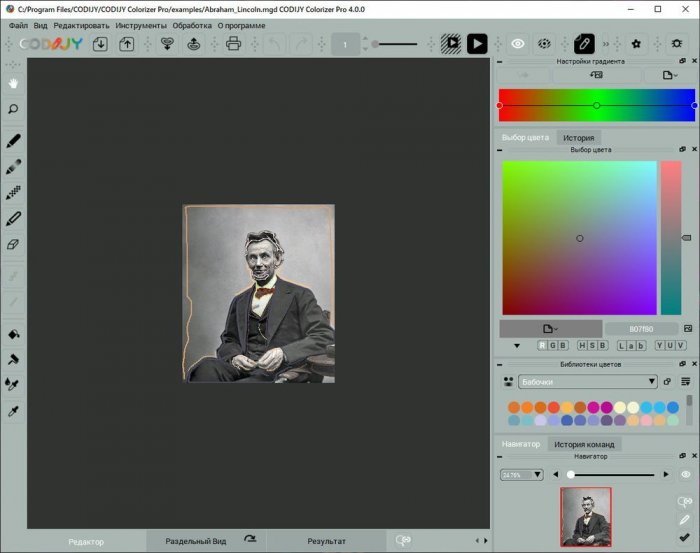The height and width of the screenshot is (553, 700).
Task: Toggle the navigator eye visibility icon
Action: click(686, 474)
